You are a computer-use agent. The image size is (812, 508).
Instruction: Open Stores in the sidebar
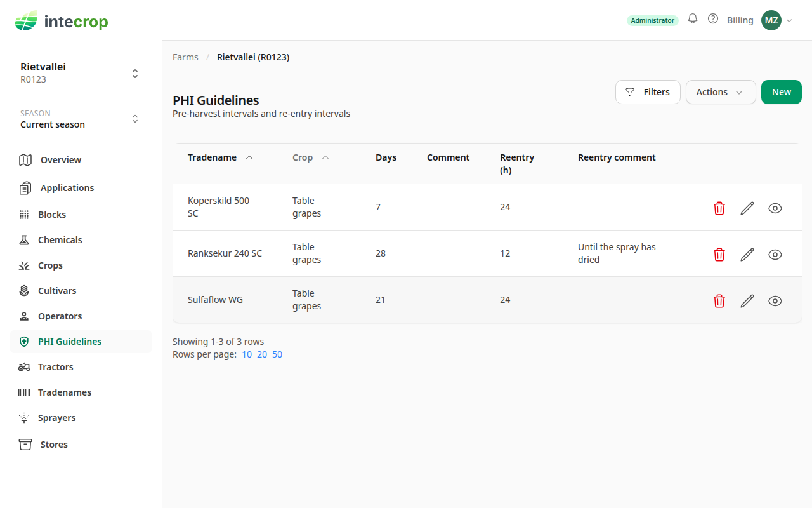tap(81, 444)
